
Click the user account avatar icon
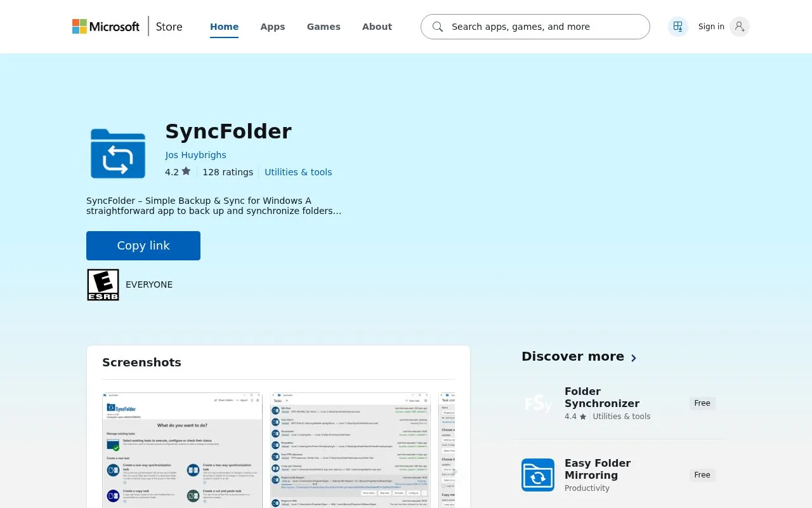coord(740,27)
